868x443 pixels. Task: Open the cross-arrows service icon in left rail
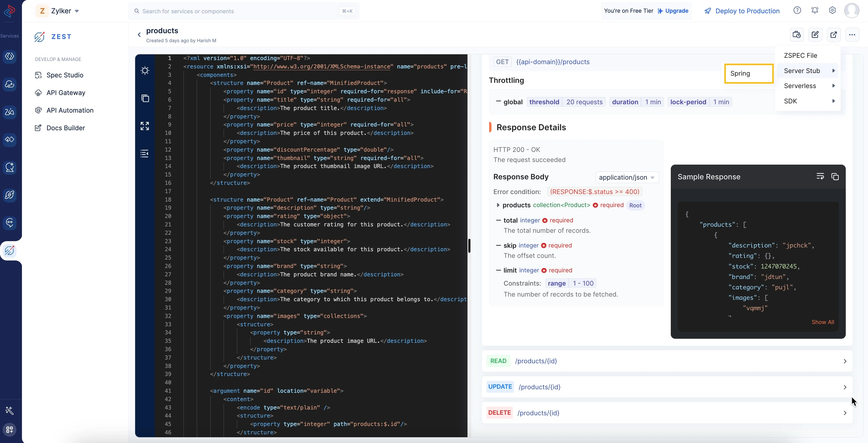10,139
